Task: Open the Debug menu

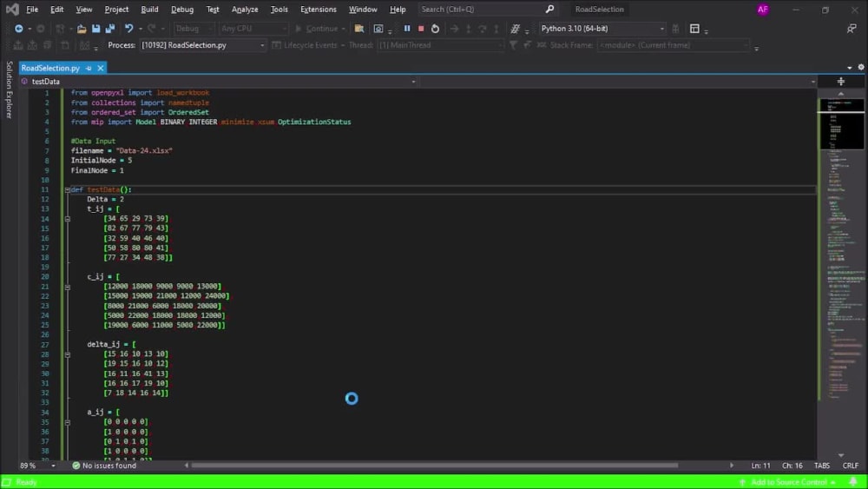Action: pos(182,10)
